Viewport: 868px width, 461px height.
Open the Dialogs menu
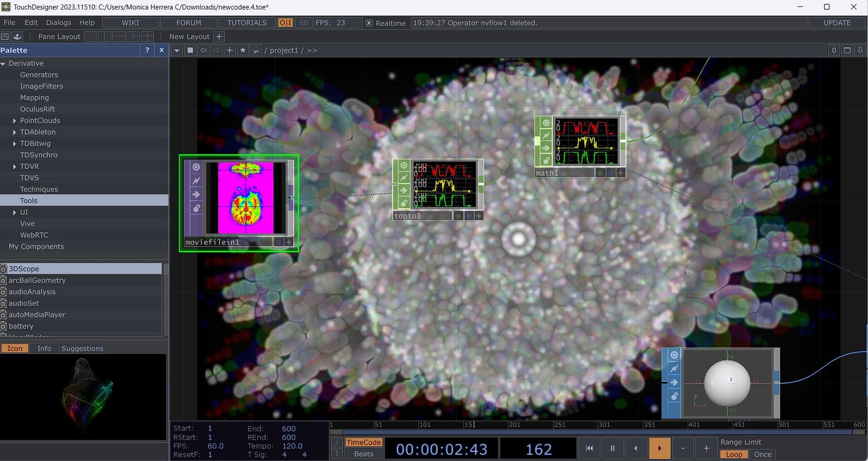coord(59,23)
